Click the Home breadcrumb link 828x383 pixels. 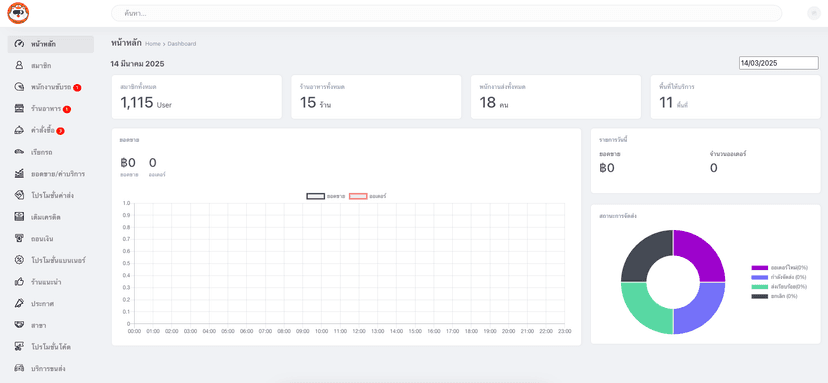153,44
